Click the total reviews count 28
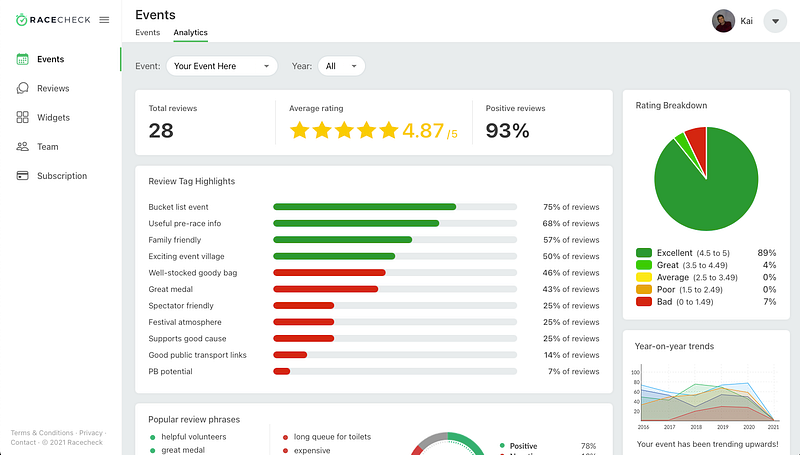800x455 pixels. click(x=161, y=131)
